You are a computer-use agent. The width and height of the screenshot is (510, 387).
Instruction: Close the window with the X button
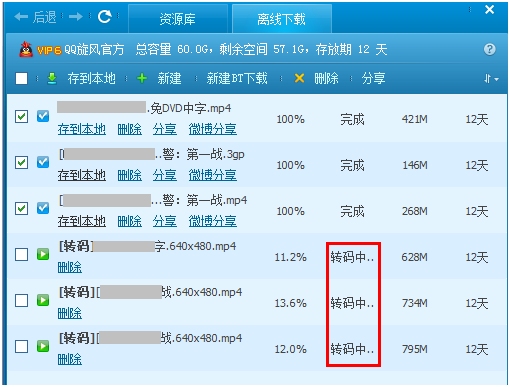489,10
